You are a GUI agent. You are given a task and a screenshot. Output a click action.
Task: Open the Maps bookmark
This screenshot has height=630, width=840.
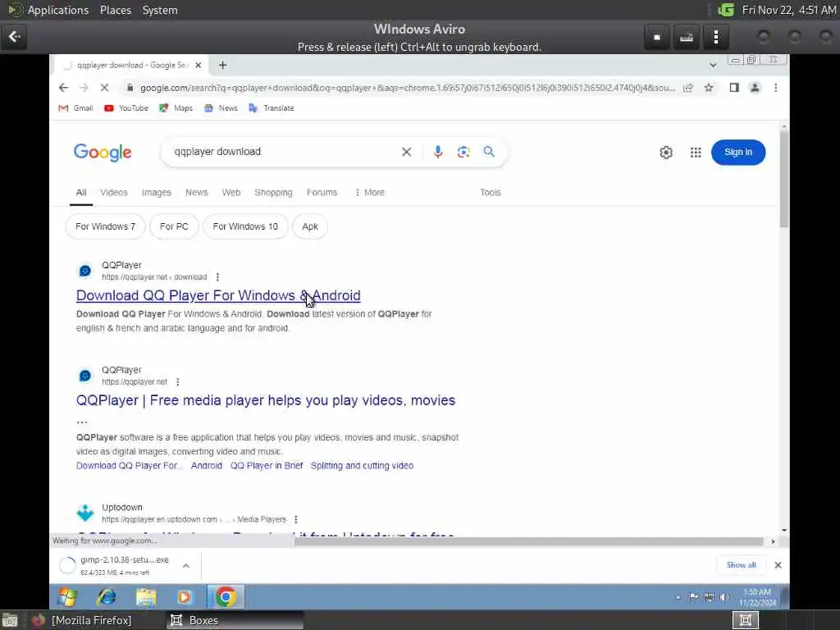coord(176,108)
